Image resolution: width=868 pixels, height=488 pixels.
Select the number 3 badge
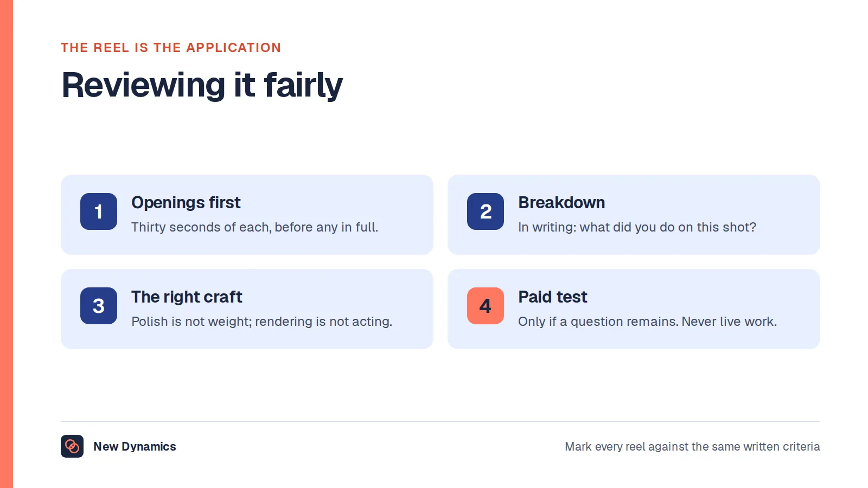pos(99,306)
